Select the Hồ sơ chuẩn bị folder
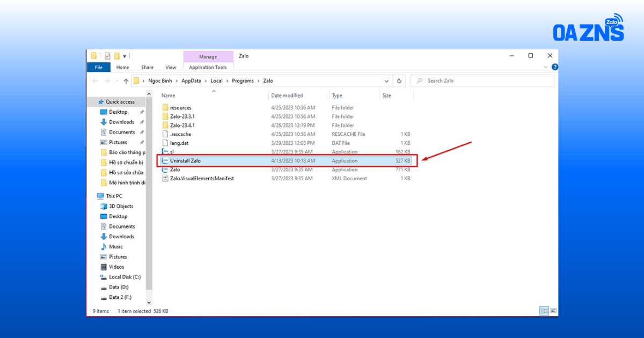 (126, 163)
